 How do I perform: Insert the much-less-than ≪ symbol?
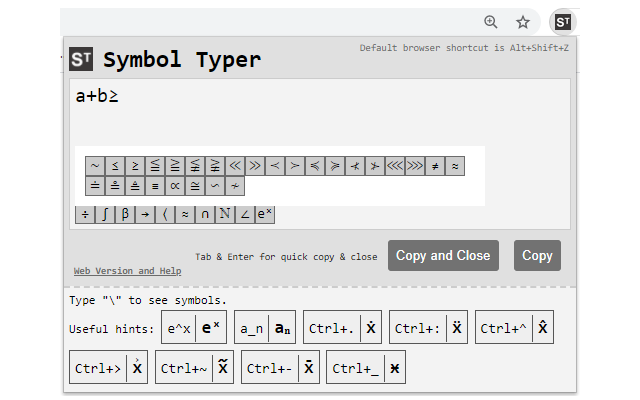point(235,166)
